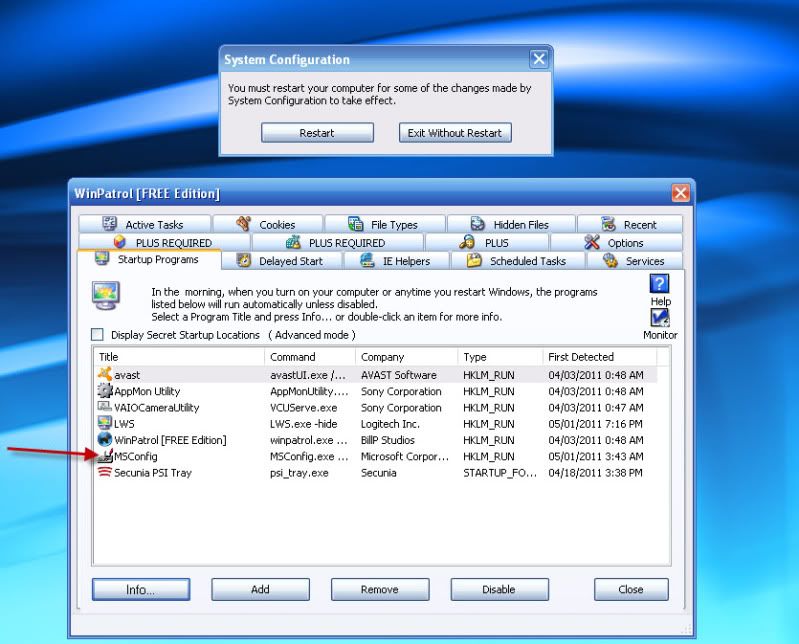Screen dimensions: 799x644
Task: Select the MSConfig entry title
Action: tap(136, 457)
